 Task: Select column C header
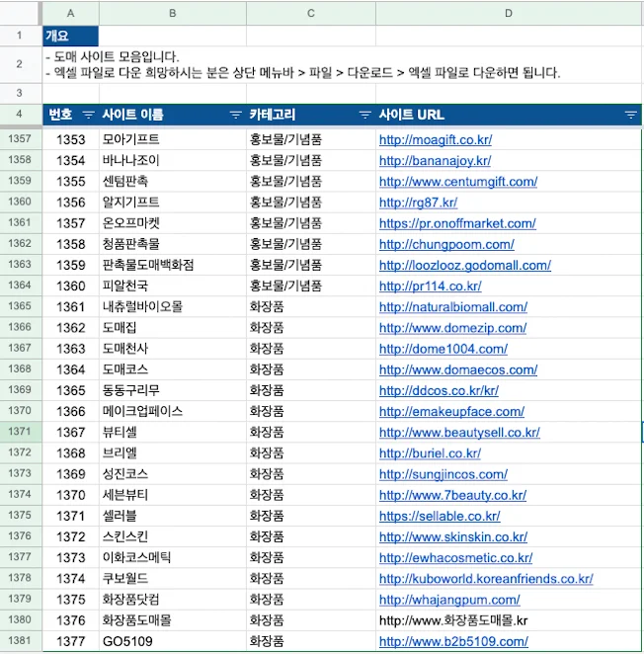coord(311,13)
